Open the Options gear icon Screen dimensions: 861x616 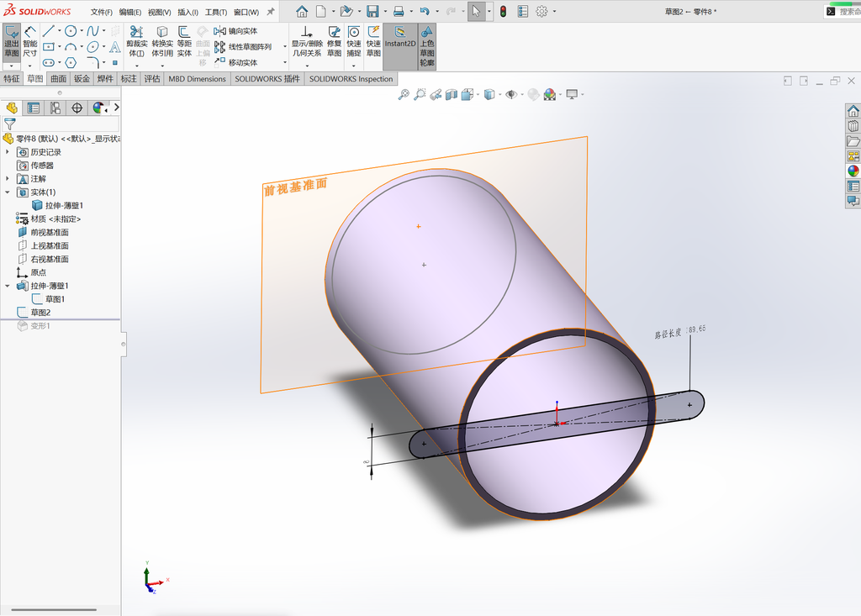[x=541, y=11]
